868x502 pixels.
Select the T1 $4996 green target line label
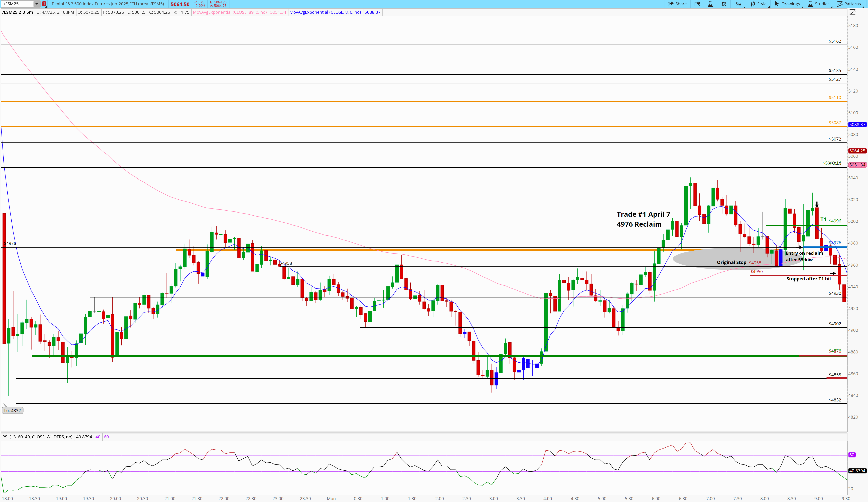coord(835,221)
